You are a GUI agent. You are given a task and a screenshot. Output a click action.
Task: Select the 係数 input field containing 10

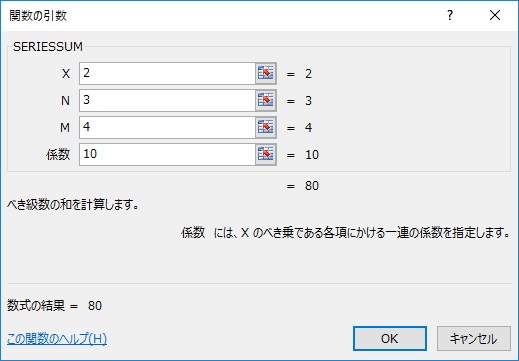(x=167, y=154)
